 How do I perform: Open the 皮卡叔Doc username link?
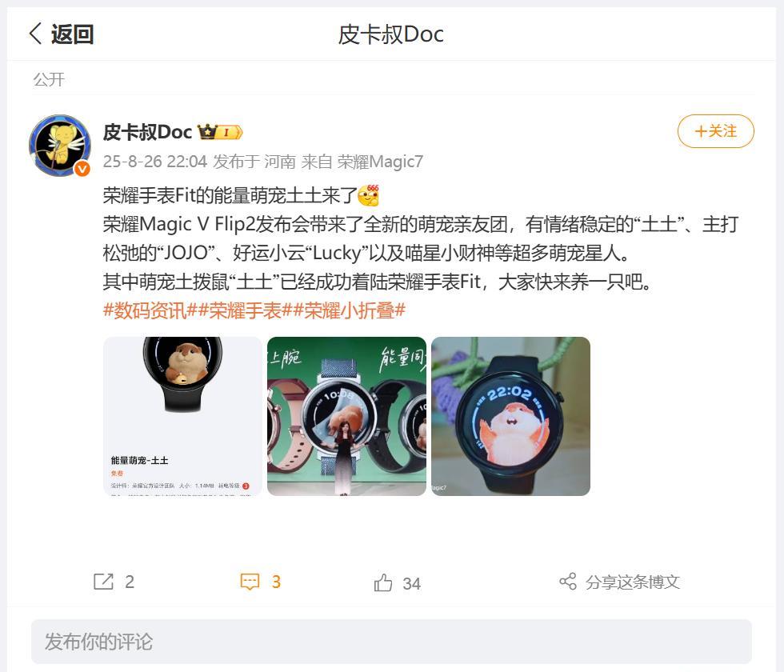[x=147, y=132]
